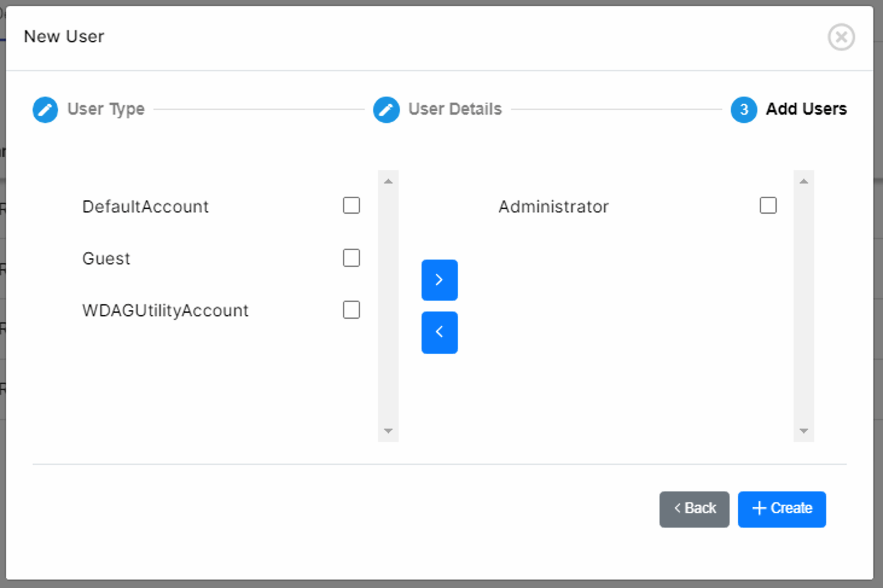Go to the User Type step
Viewport: 883px width, 588px height.
point(106,109)
